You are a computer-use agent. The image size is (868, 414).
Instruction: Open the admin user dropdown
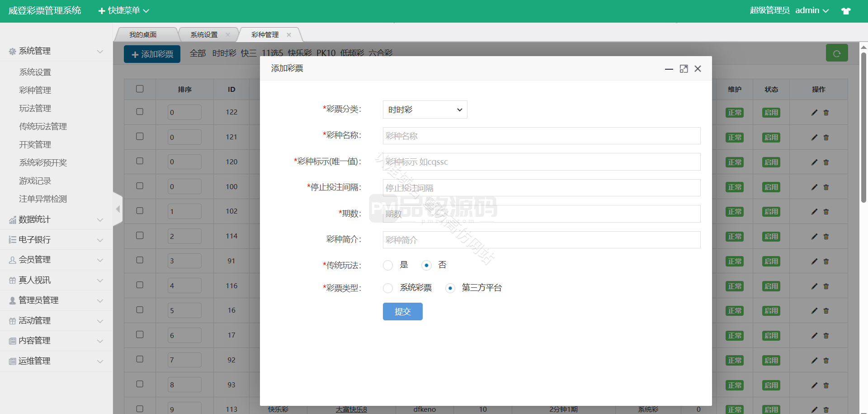click(x=811, y=10)
